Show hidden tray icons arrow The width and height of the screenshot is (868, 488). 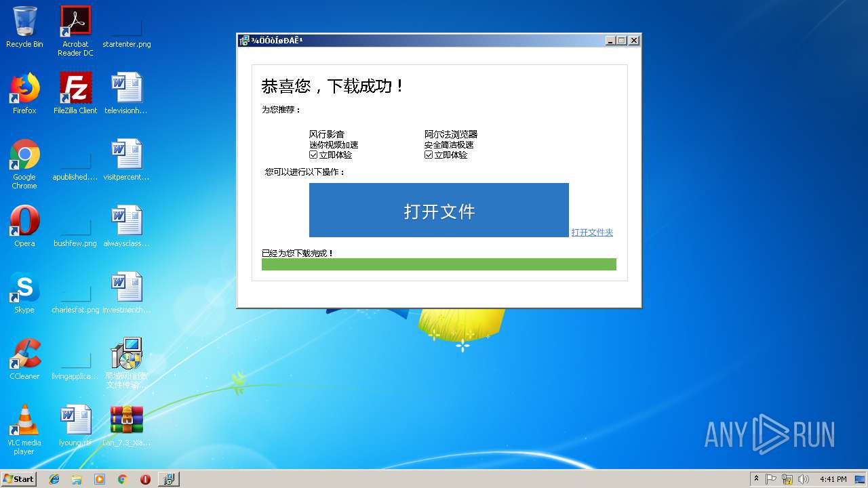pos(756,479)
